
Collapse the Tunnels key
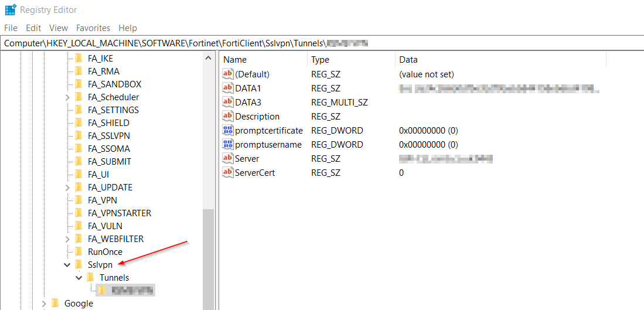click(79, 278)
